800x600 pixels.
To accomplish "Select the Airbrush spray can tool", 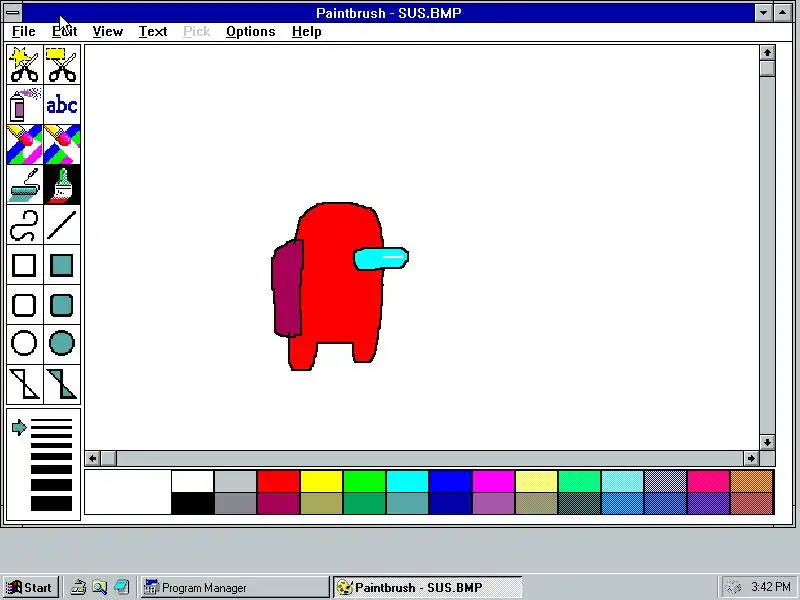I will (24, 105).
